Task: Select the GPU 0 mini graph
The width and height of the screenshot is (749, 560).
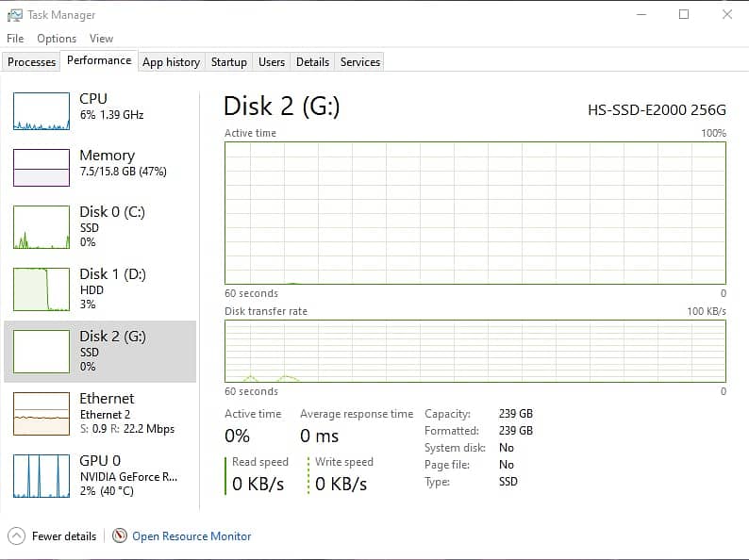Action: (42, 476)
